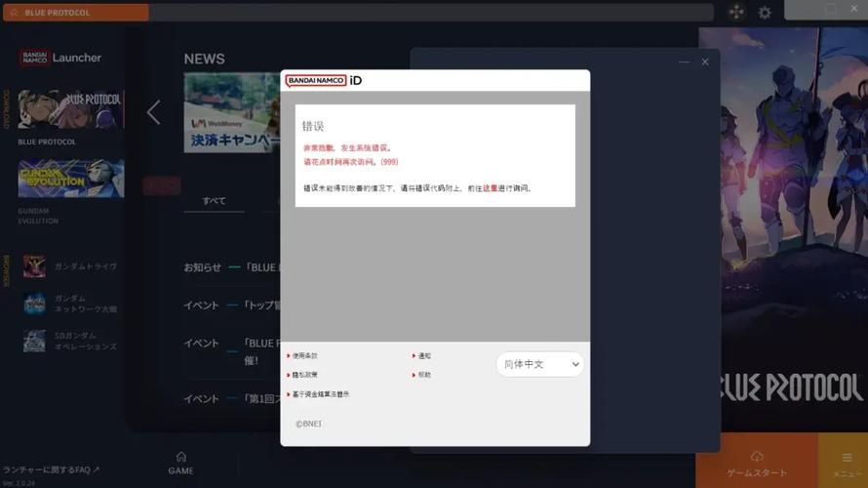Go to previous news slide with left chevron

coord(153,112)
